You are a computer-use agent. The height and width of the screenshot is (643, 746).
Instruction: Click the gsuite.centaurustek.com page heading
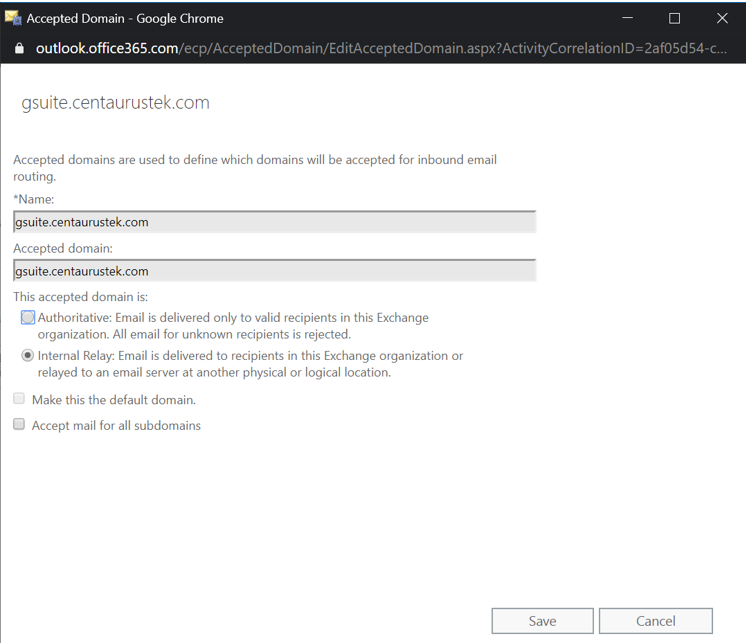point(115,103)
